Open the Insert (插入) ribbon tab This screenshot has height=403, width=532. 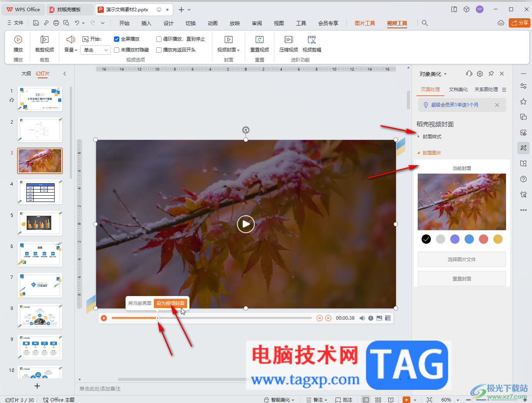pos(146,23)
